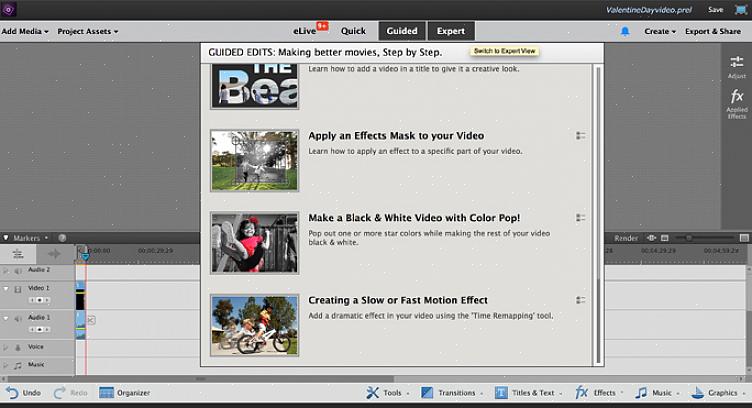The image size is (752, 408).
Task: Click the timeline help question mark icon
Action: 62,238
